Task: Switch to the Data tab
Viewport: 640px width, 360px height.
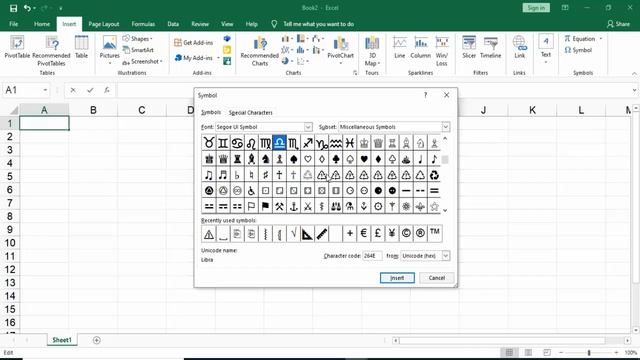Action: (x=173, y=24)
